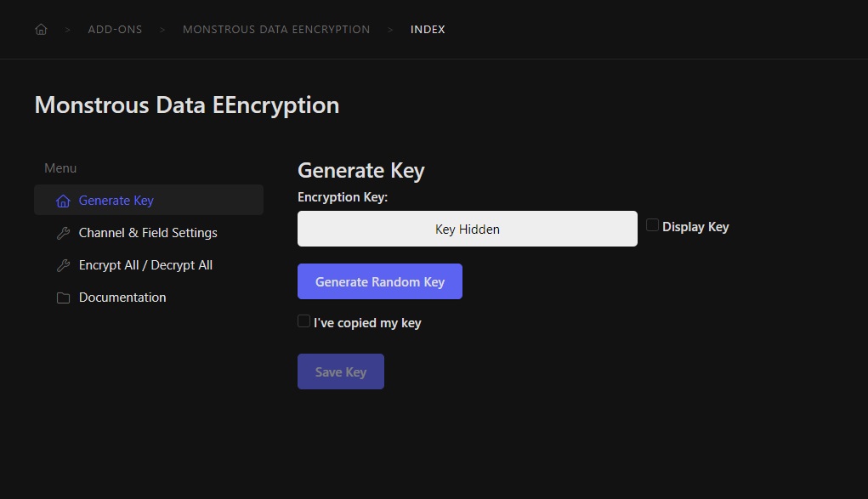The image size is (868, 499).
Task: Click the wrench icon beside Channel & Field Settings
Action: 63,232
